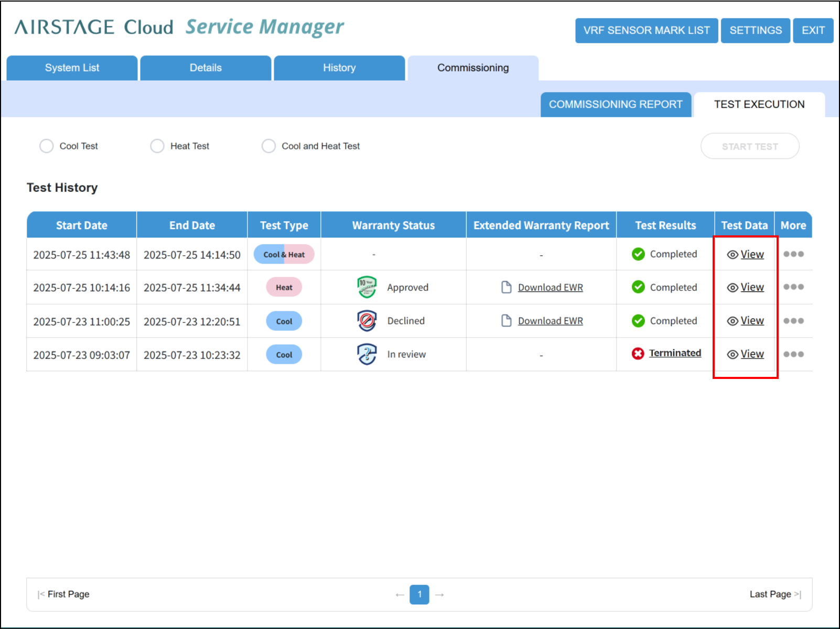
Task: Jump to Last Page in pagination
Action: pos(776,594)
